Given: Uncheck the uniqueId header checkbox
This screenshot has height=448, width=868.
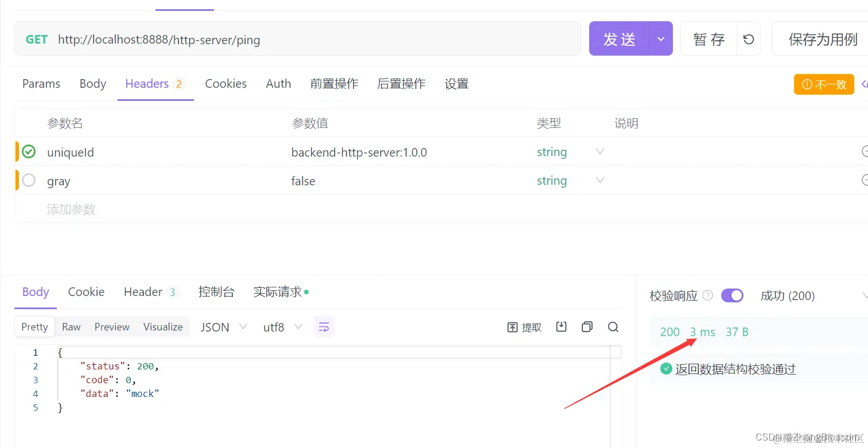Looking at the screenshot, I should [x=29, y=151].
